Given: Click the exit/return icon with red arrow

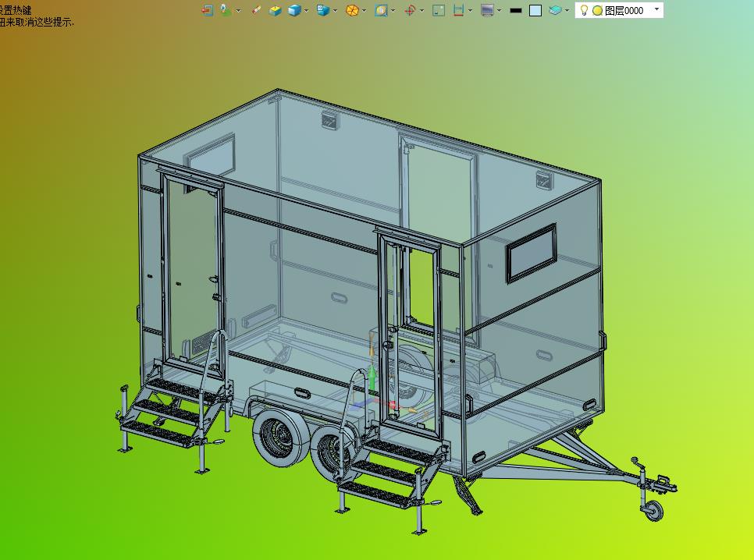Looking at the screenshot, I should [x=208, y=10].
